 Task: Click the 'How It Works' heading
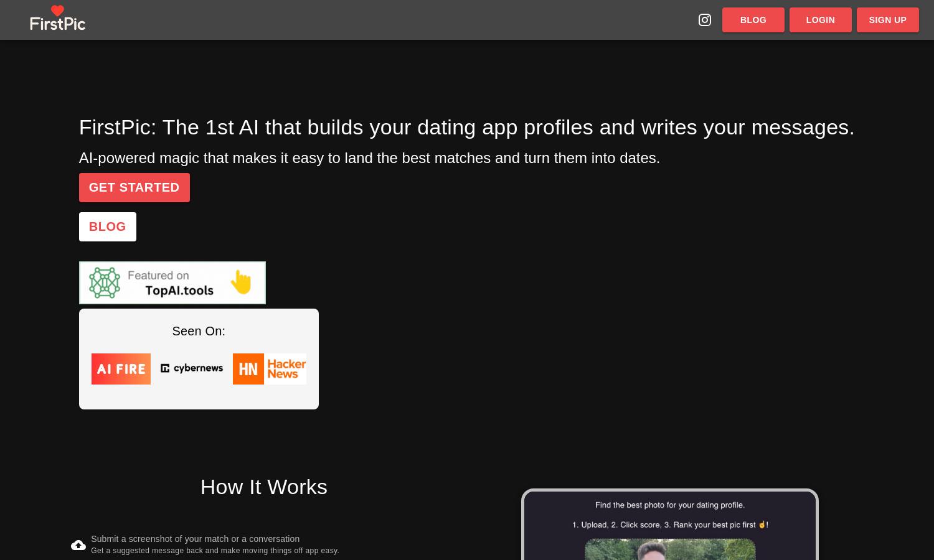[x=264, y=487]
